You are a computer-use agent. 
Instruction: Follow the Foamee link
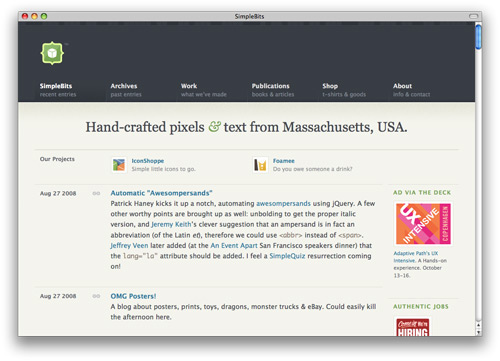[284, 161]
